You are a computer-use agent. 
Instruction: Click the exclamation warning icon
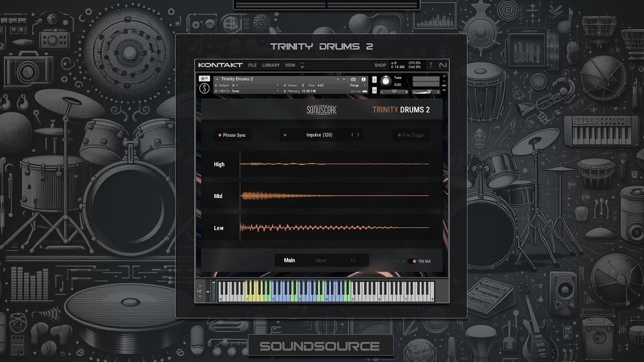tap(431, 65)
